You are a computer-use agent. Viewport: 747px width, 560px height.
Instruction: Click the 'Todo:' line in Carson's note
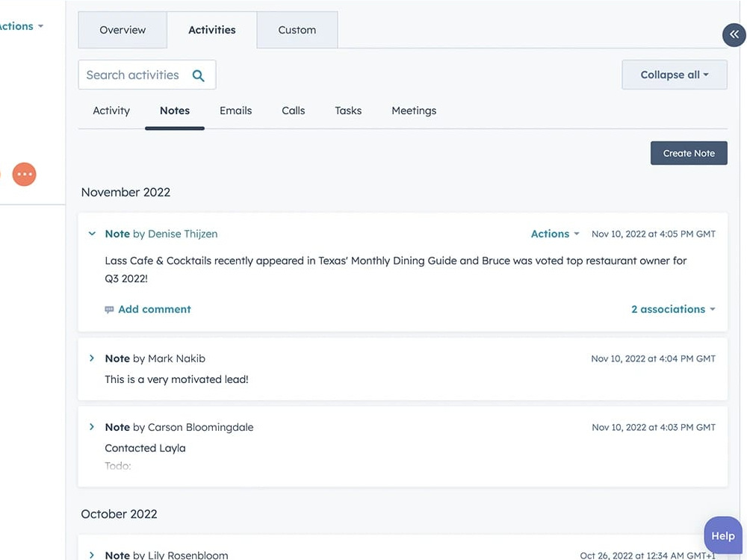coord(118,466)
